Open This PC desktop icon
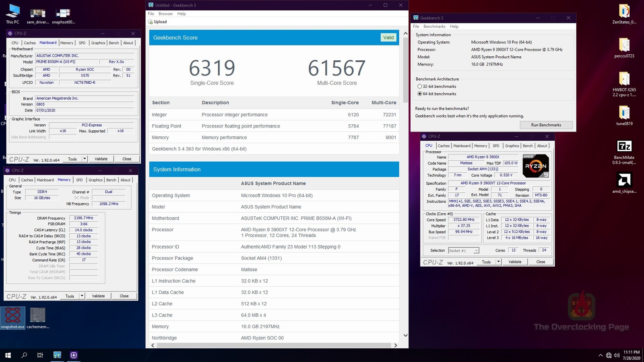Viewport: 644px width, 362px height. 12,11
